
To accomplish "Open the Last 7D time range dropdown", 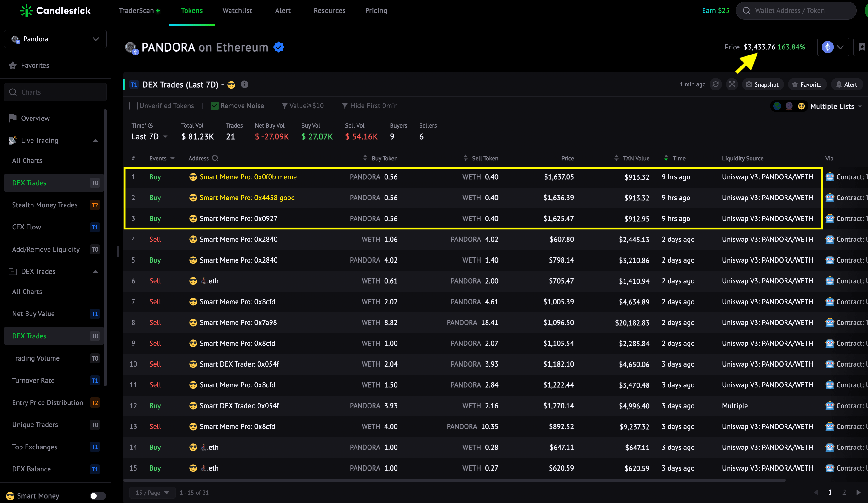I will (150, 136).
